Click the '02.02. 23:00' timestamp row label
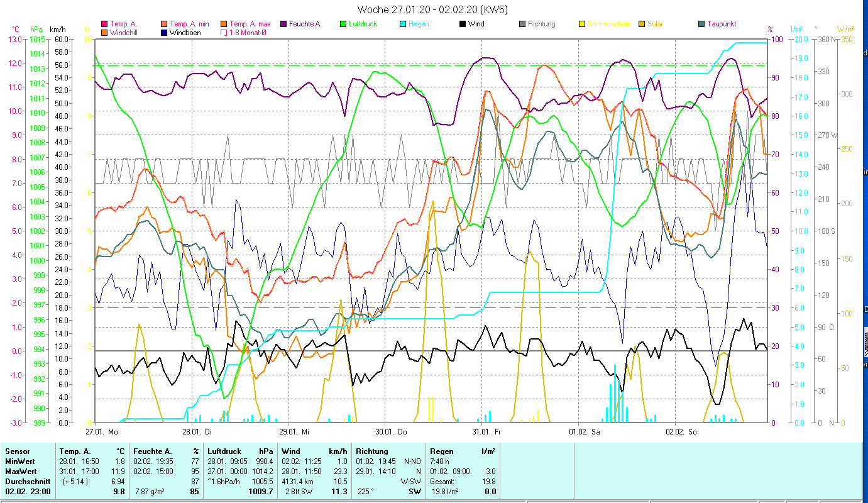This screenshot has height=503, width=868. pyautogui.click(x=28, y=491)
